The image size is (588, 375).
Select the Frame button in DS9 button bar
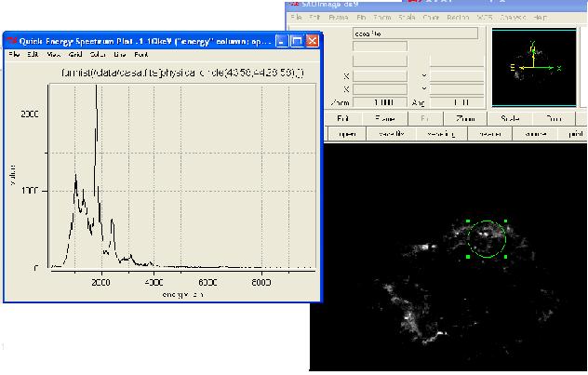click(385, 119)
